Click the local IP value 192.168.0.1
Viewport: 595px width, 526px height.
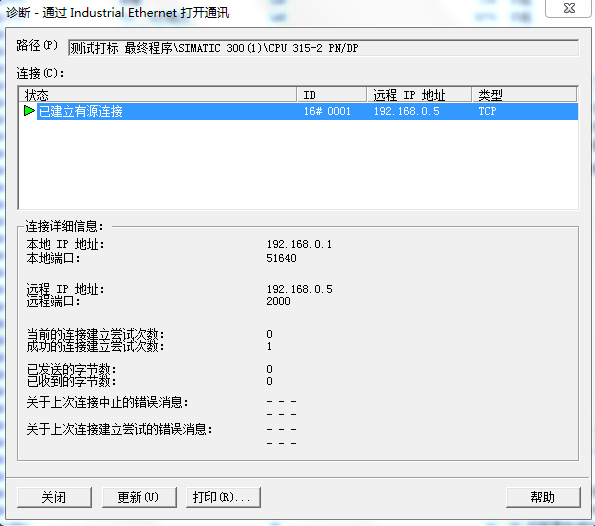click(299, 244)
